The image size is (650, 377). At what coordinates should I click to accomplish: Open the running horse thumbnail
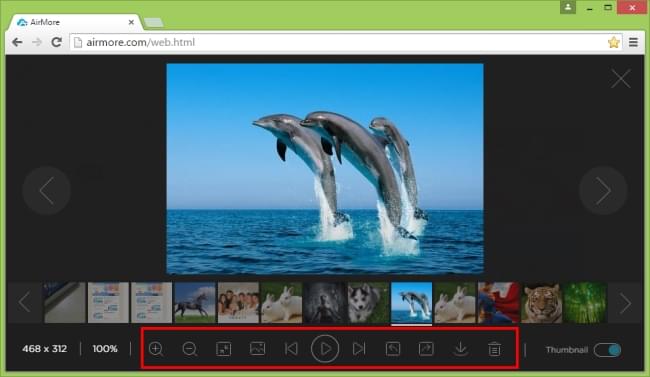tap(195, 303)
